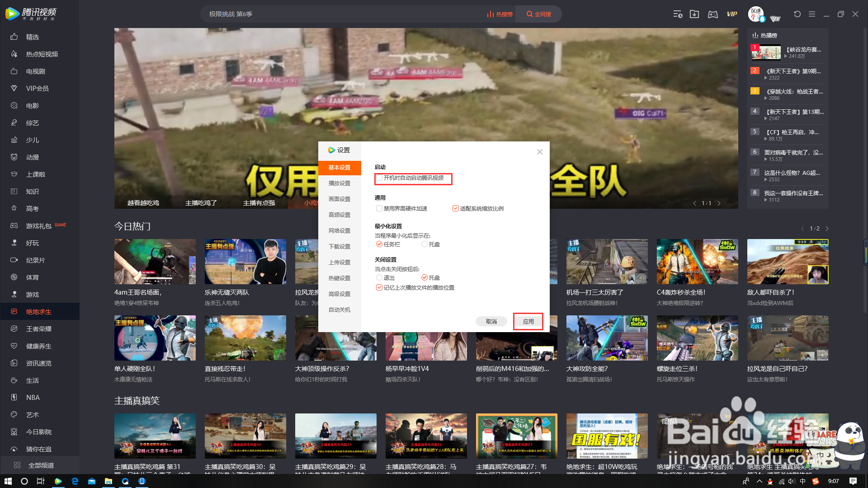
Task: Switch to 播放设置 tab
Action: tap(340, 183)
